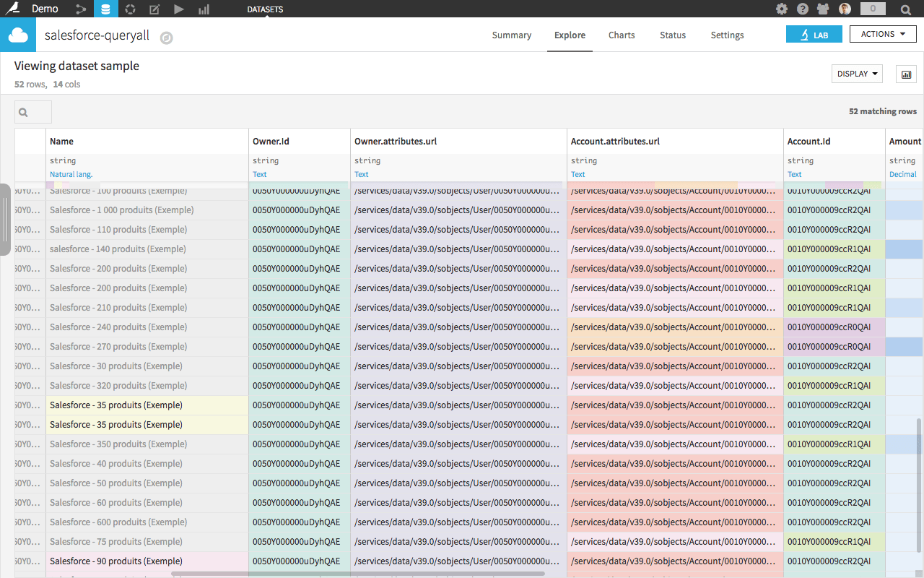Switch to the Settings tab
The height and width of the screenshot is (578, 924).
727,35
